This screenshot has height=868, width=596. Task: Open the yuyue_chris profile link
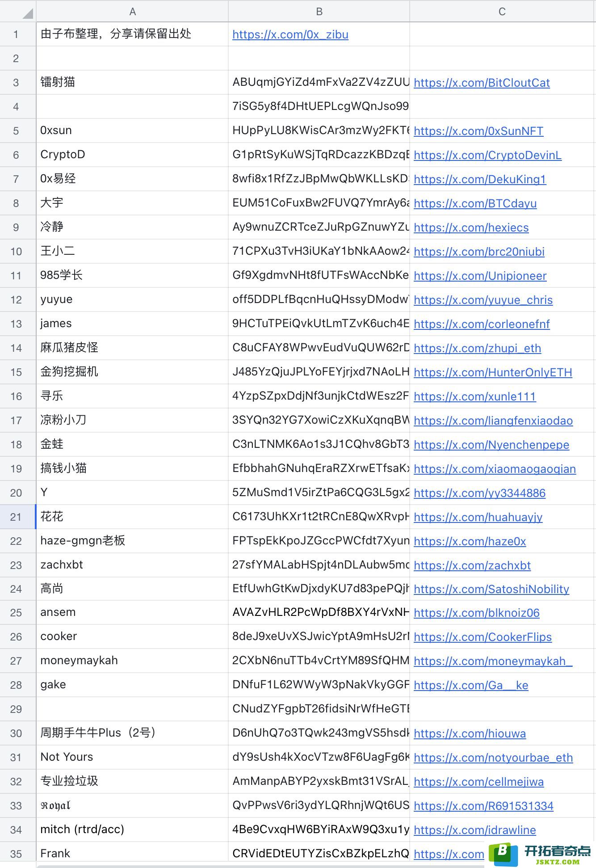483,300
